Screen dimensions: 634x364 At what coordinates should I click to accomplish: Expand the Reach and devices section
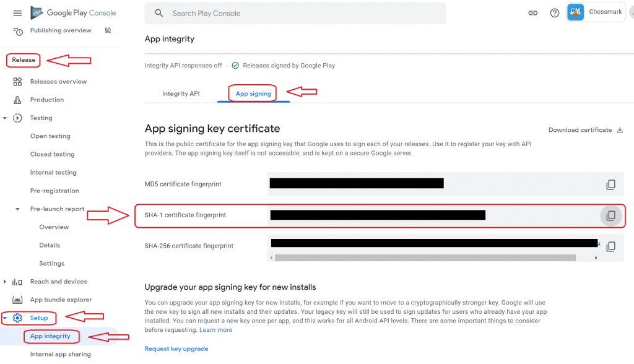(5, 282)
